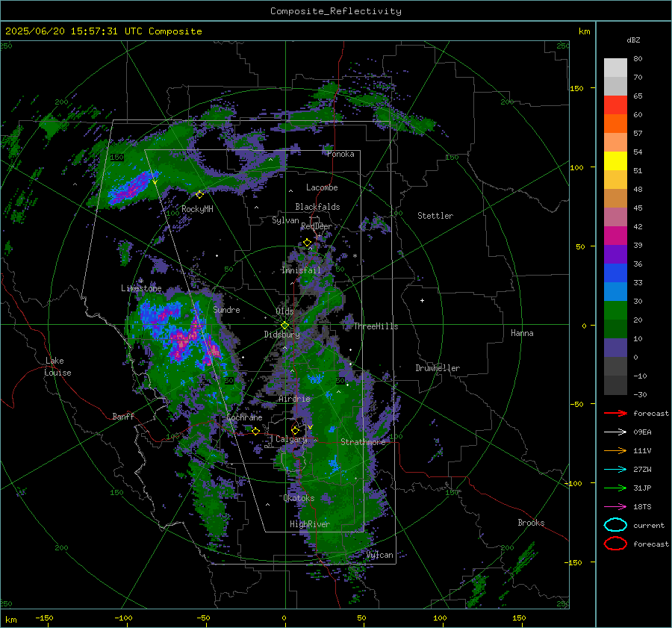
Task: Click the Sundre city label
Action: point(227,309)
